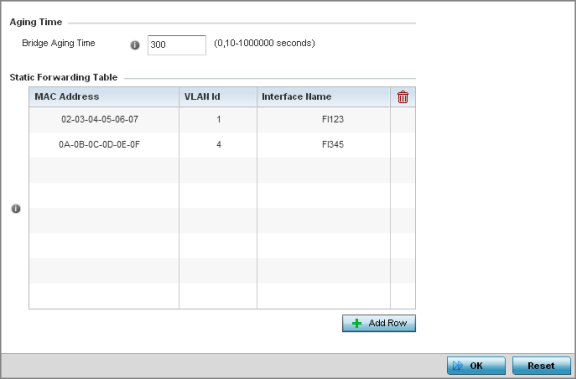
Task: Click the Add Row button
Action: tap(379, 323)
